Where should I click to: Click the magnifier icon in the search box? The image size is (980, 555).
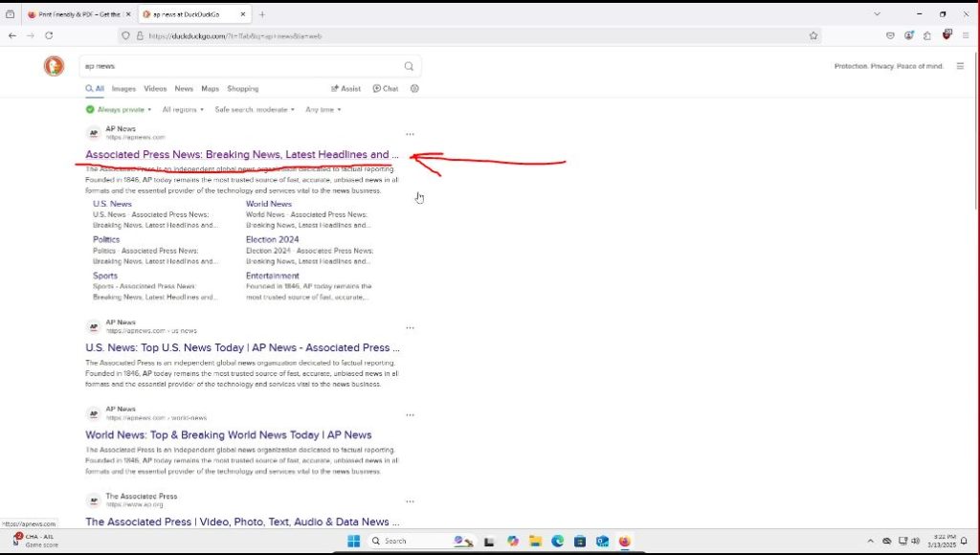point(409,66)
